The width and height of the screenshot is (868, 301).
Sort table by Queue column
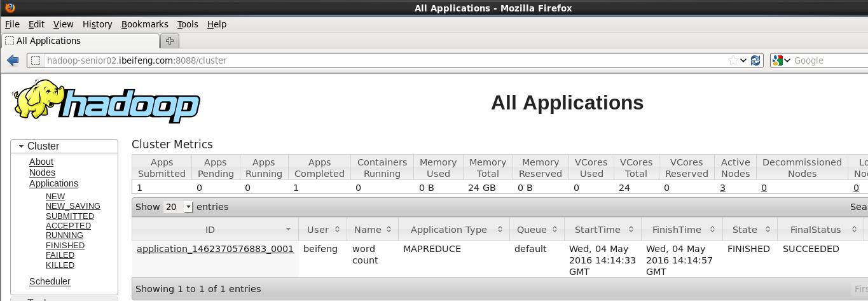click(537, 230)
